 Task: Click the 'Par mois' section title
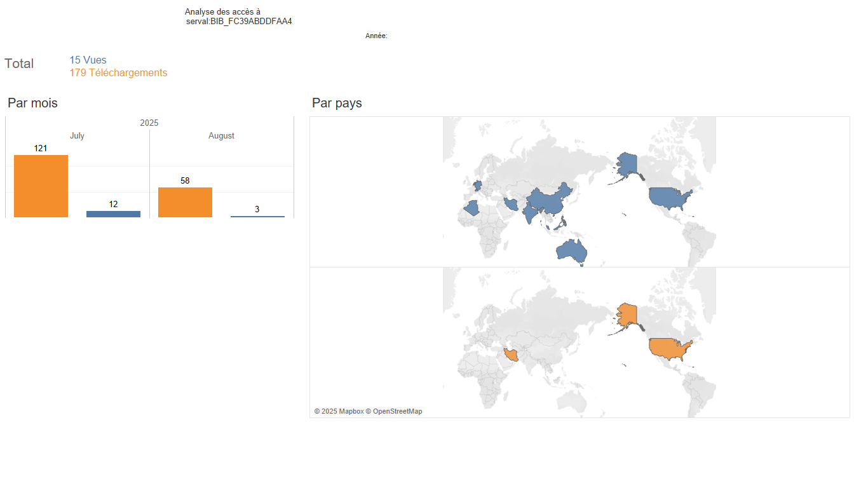[32, 103]
